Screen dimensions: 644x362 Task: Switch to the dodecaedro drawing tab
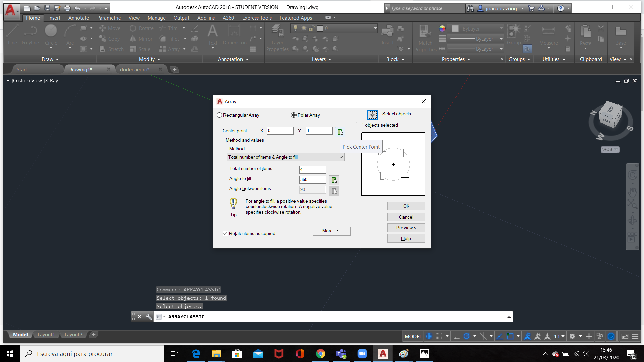click(135, 69)
